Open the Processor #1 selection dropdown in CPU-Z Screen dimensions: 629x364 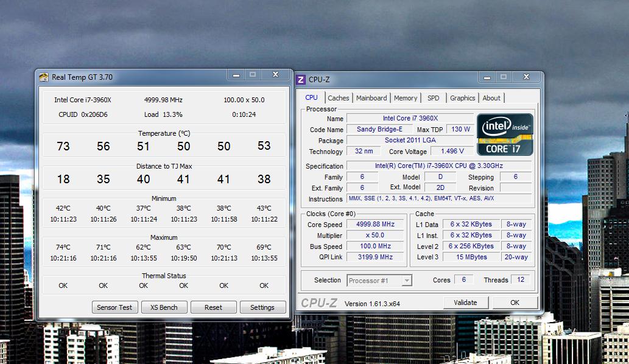pos(379,280)
